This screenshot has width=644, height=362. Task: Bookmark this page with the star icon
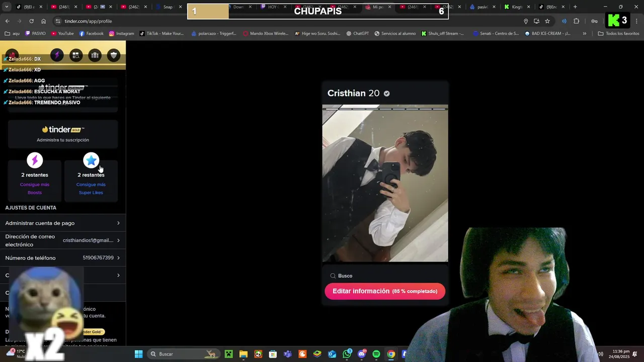pos(547,21)
